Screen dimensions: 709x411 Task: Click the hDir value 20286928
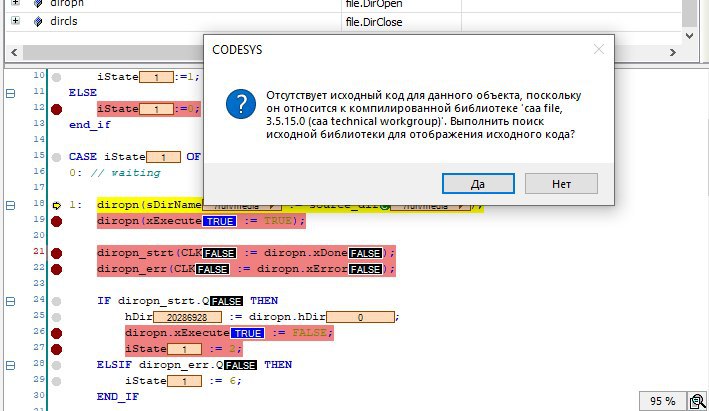tap(187, 317)
